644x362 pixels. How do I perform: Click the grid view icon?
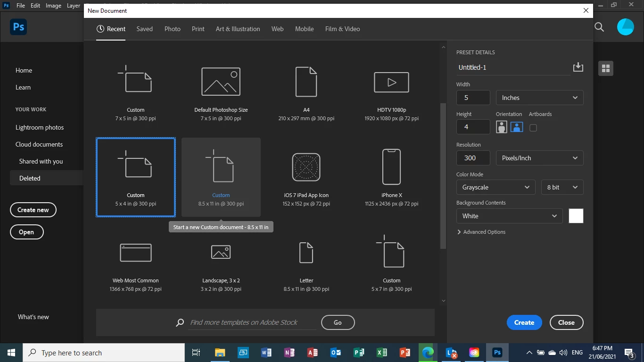[606, 68]
